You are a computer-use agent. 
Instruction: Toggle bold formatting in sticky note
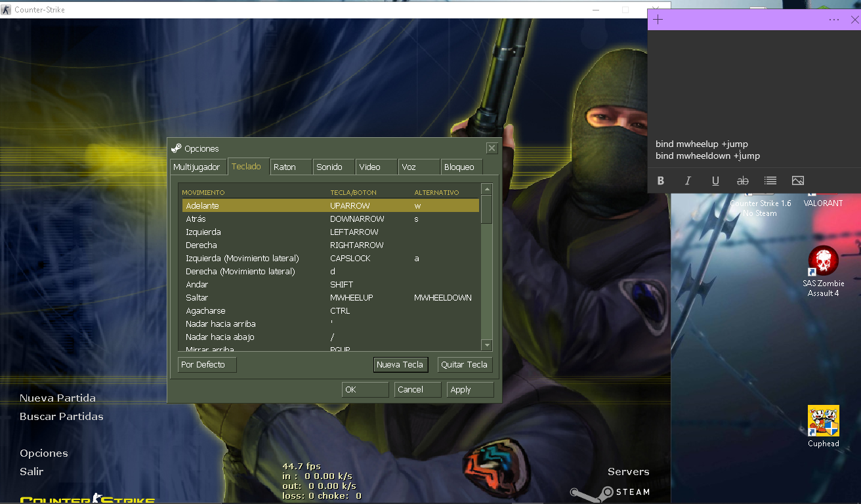click(x=661, y=180)
